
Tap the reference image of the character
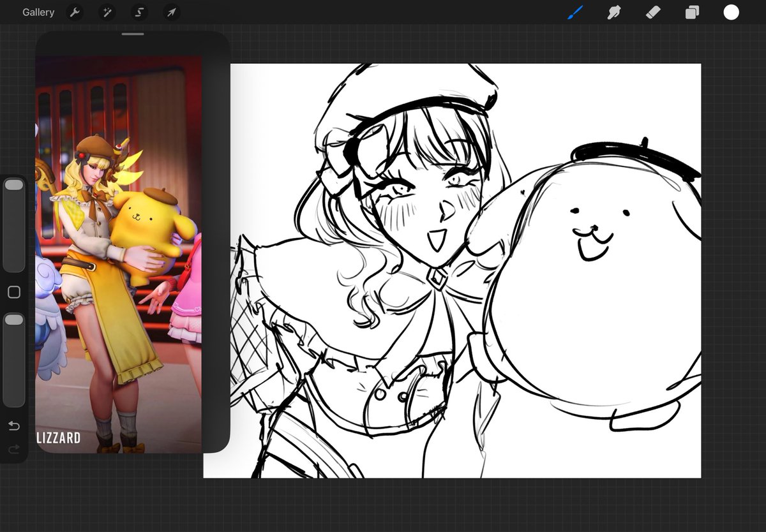tap(119, 254)
